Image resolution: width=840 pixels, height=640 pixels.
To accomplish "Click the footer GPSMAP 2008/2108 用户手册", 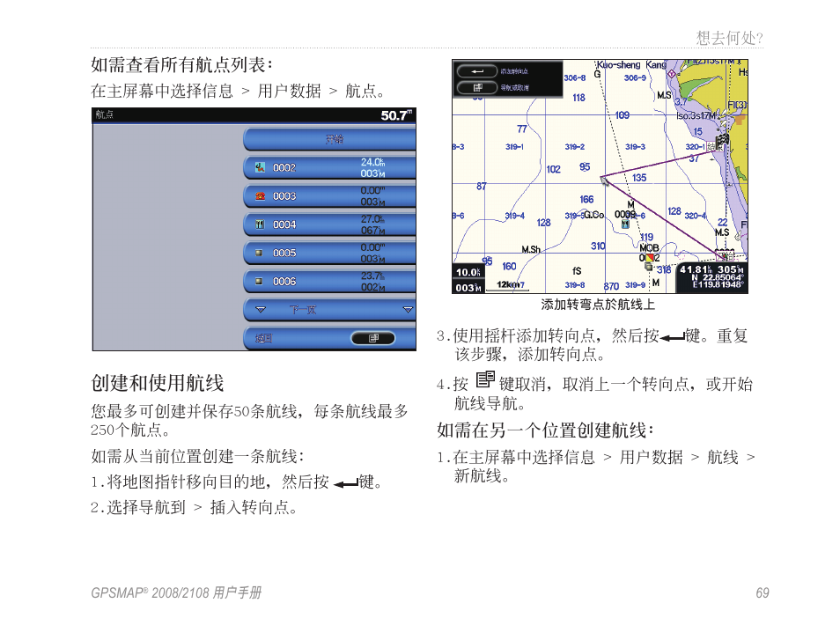I will [176, 592].
